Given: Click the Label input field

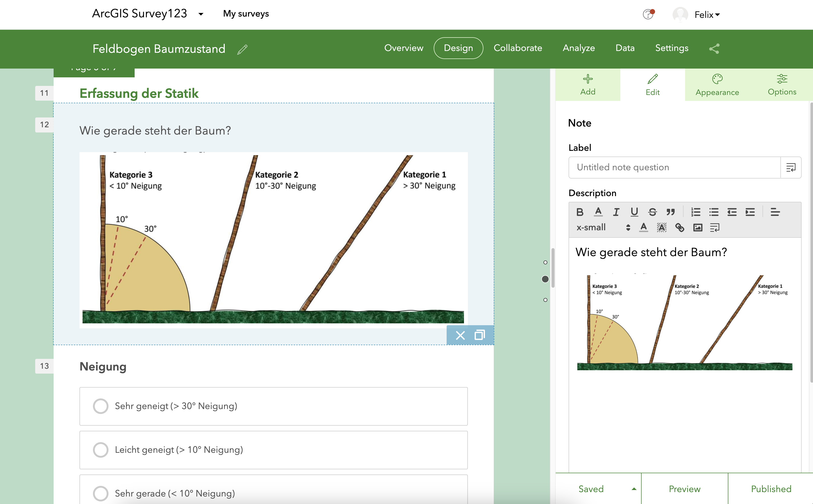Looking at the screenshot, I should tap(674, 167).
